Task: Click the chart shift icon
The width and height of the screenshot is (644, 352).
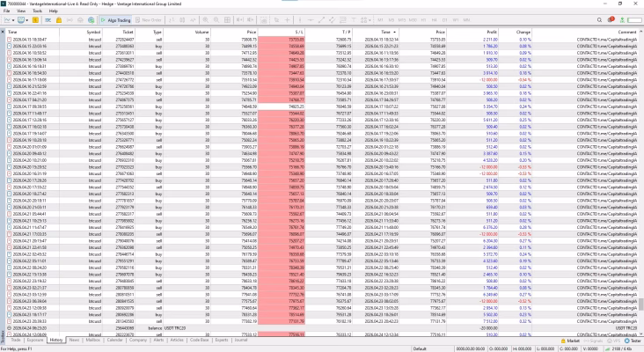Action: pyautogui.click(x=250, y=19)
